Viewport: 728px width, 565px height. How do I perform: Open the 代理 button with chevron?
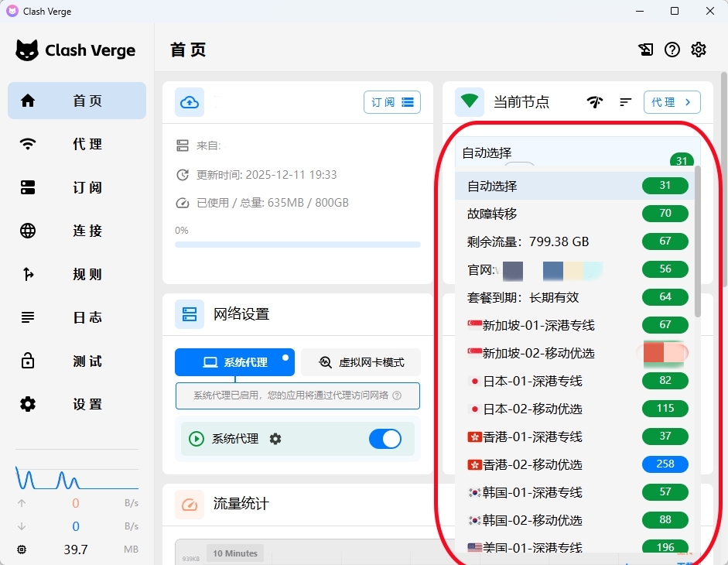coord(672,102)
